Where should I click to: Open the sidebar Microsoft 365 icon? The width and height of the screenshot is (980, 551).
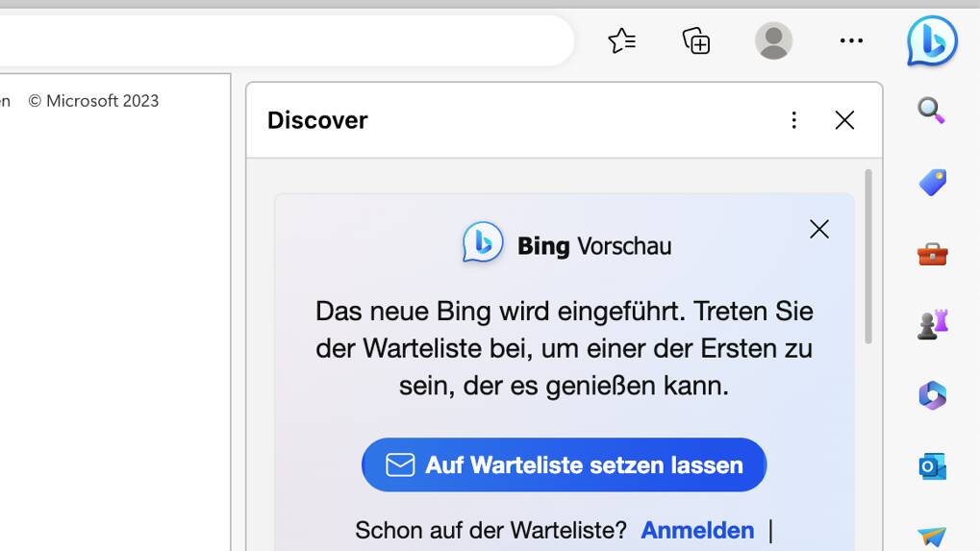(x=931, y=395)
